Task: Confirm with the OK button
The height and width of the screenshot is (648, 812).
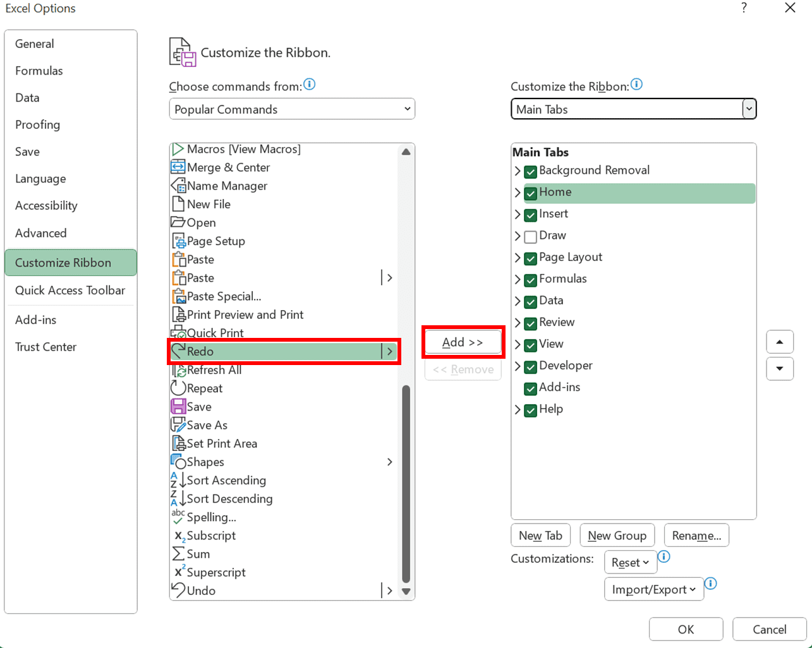Action: (x=686, y=629)
